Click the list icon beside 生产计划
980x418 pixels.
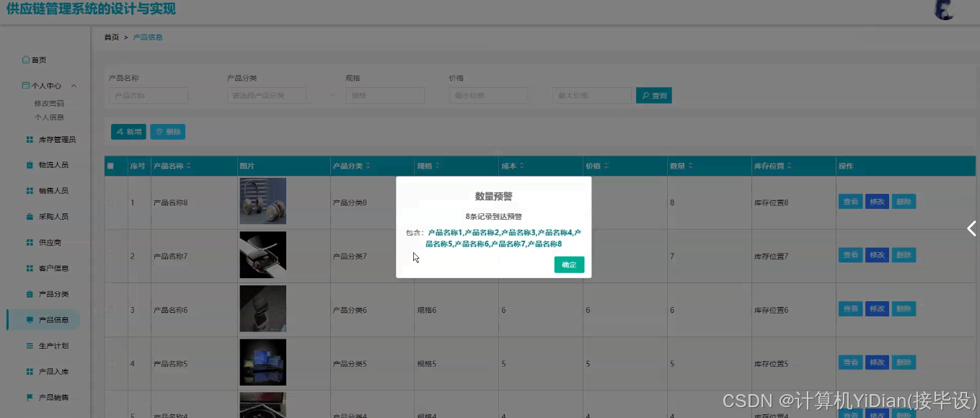(x=30, y=346)
